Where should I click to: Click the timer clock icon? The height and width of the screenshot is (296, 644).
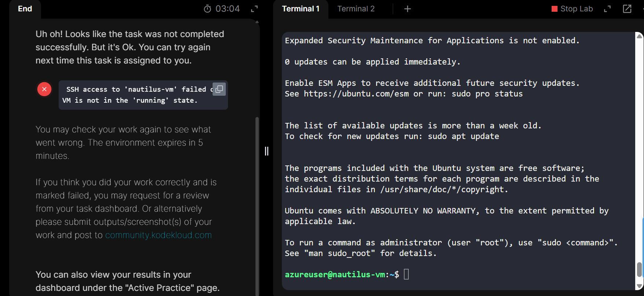tap(207, 9)
